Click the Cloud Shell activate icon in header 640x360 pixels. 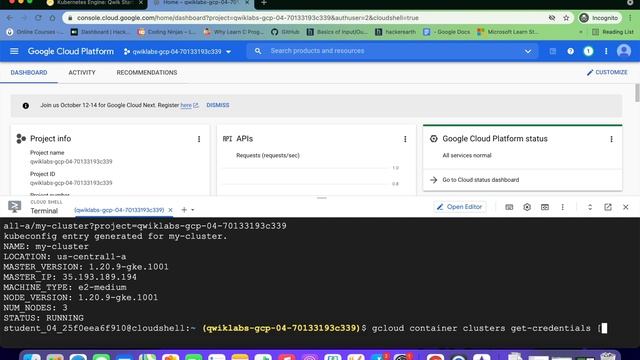553,51
